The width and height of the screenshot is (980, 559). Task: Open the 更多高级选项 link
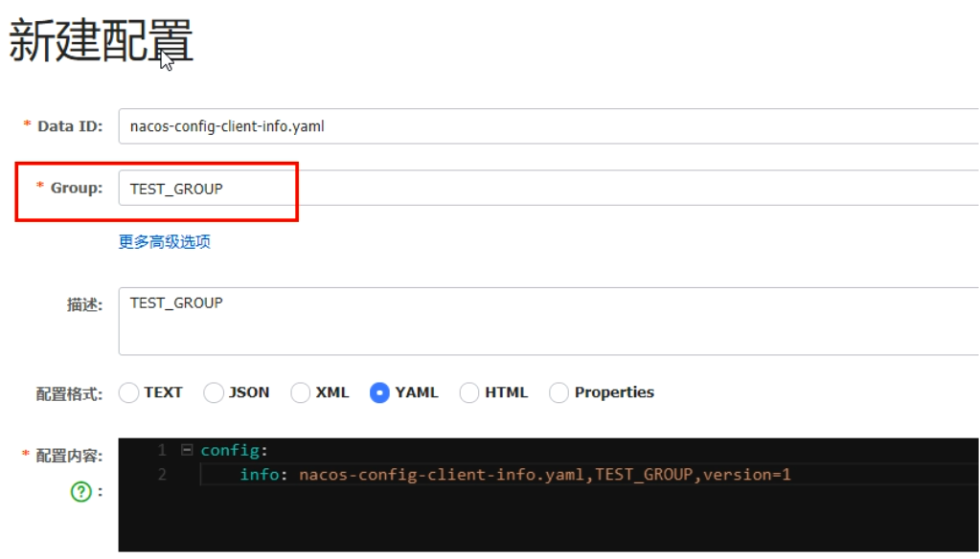(165, 242)
